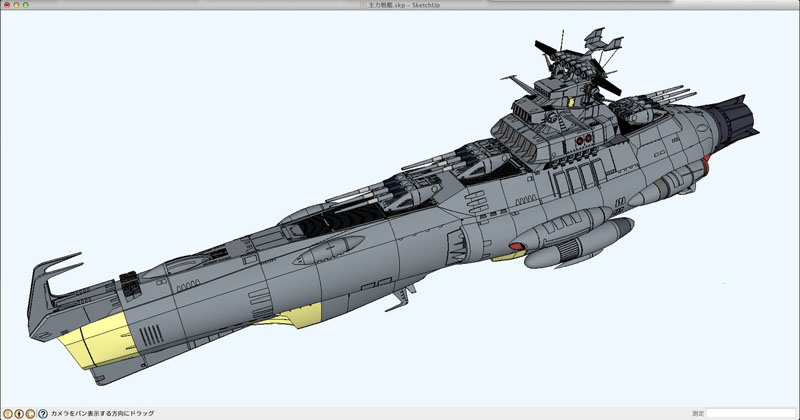The width and height of the screenshot is (800, 420).
Task: Open the Instructor help question-mark icon
Action: coord(43,413)
